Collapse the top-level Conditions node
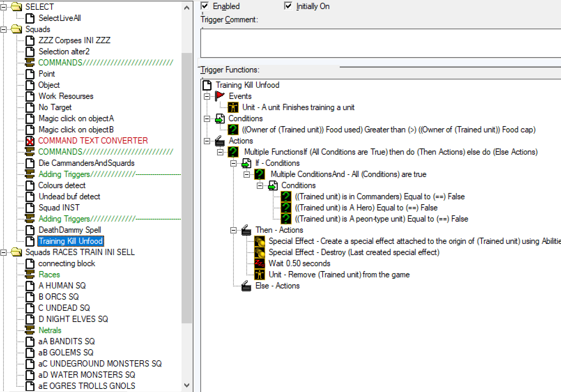Screen dimensions: 561x392 click(x=207, y=118)
